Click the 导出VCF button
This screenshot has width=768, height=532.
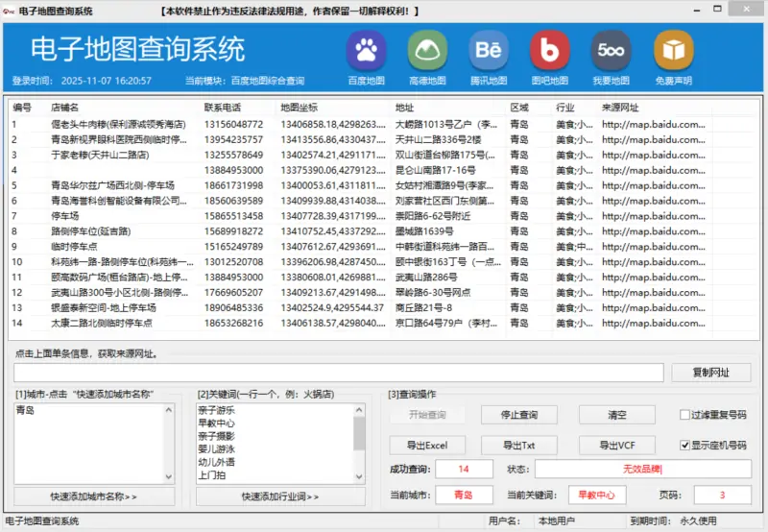617,446
